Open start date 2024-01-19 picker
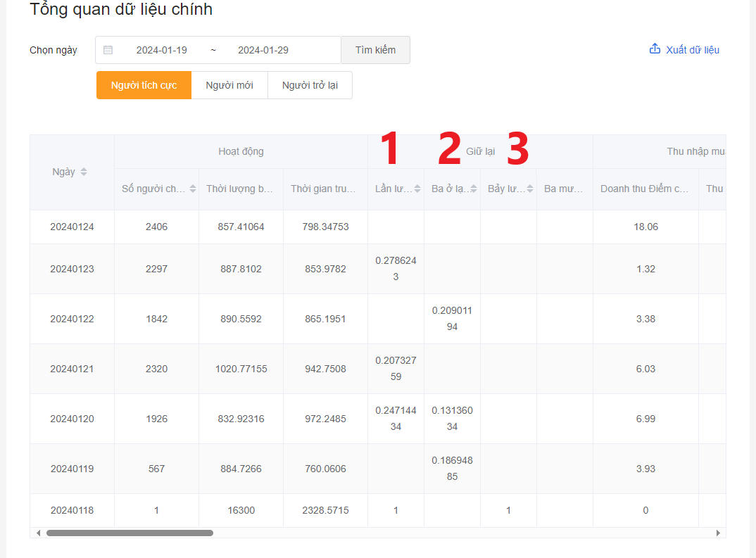The width and height of the screenshot is (756, 558). 161,50
